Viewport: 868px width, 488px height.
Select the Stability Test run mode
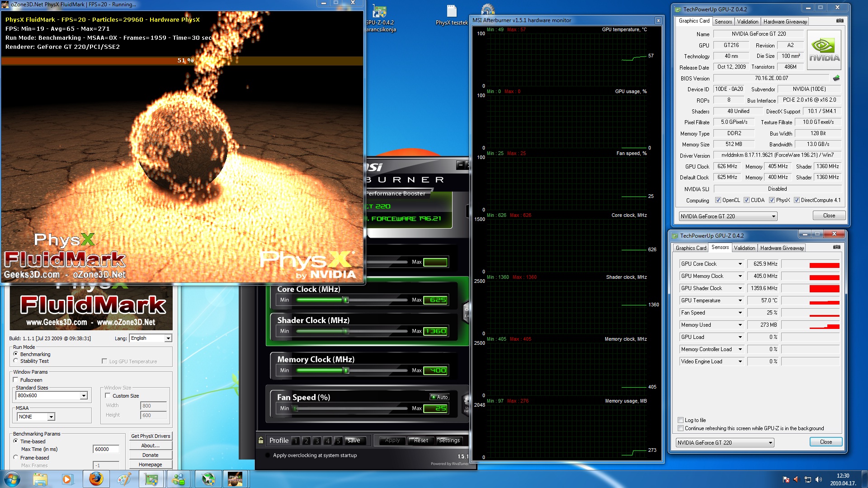[x=16, y=361]
